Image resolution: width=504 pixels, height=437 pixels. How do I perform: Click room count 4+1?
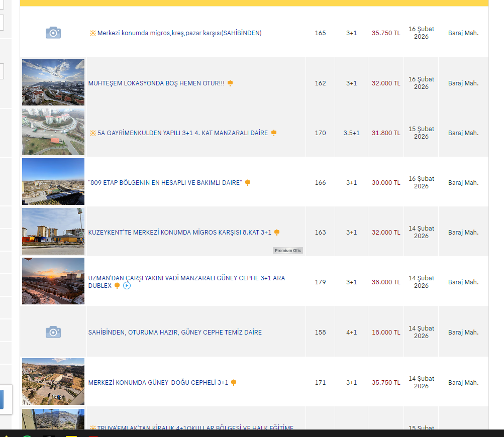[351, 332]
